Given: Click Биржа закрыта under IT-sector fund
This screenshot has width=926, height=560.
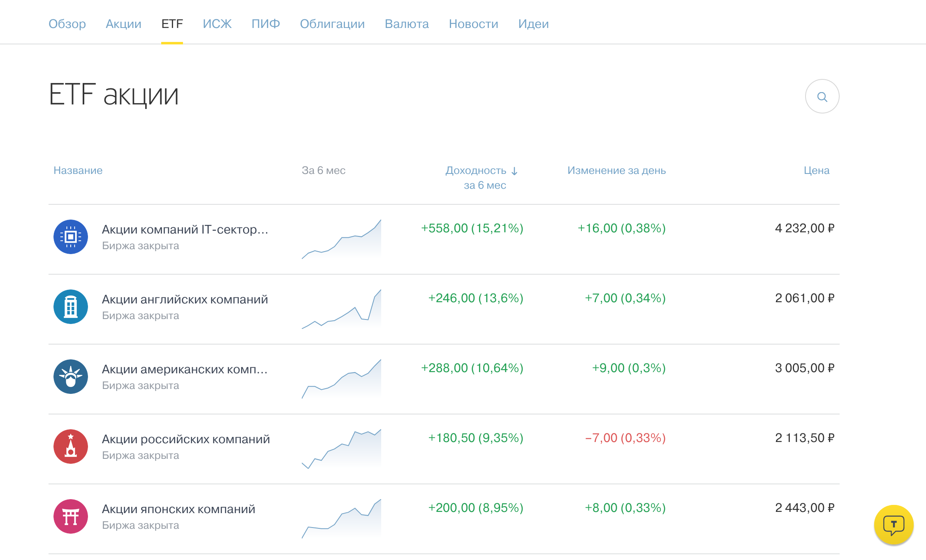Looking at the screenshot, I should (x=141, y=246).
